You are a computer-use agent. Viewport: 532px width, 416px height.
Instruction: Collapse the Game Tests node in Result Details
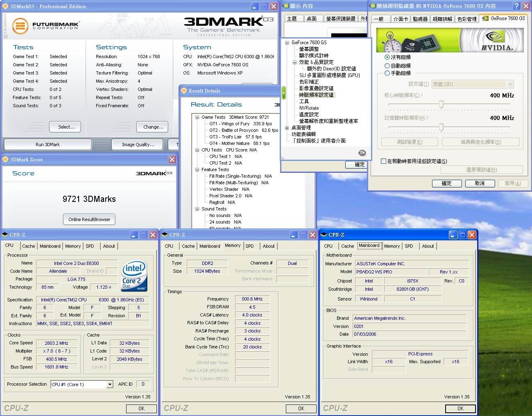click(x=197, y=117)
